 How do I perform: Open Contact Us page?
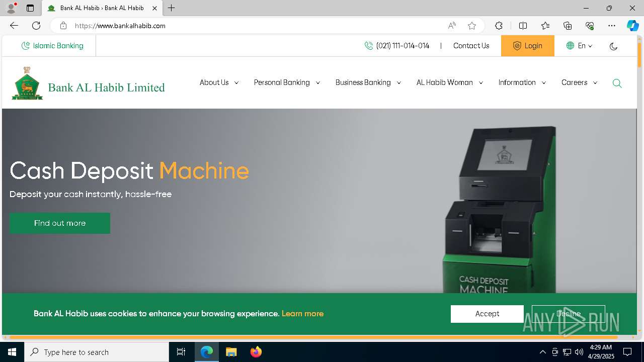(471, 46)
